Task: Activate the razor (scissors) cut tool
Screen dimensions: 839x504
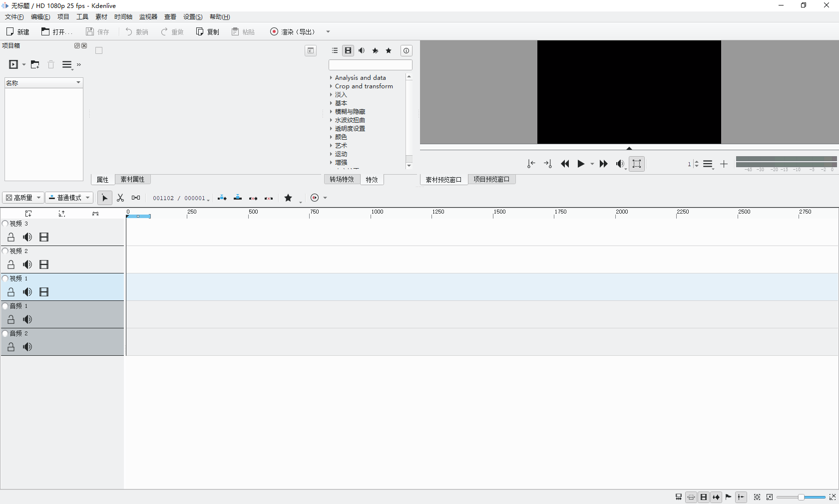Action: point(120,198)
